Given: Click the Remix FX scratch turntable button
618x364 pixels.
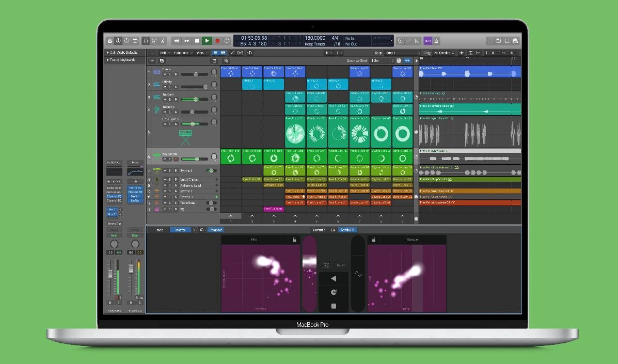Looking at the screenshot, I should [x=334, y=292].
